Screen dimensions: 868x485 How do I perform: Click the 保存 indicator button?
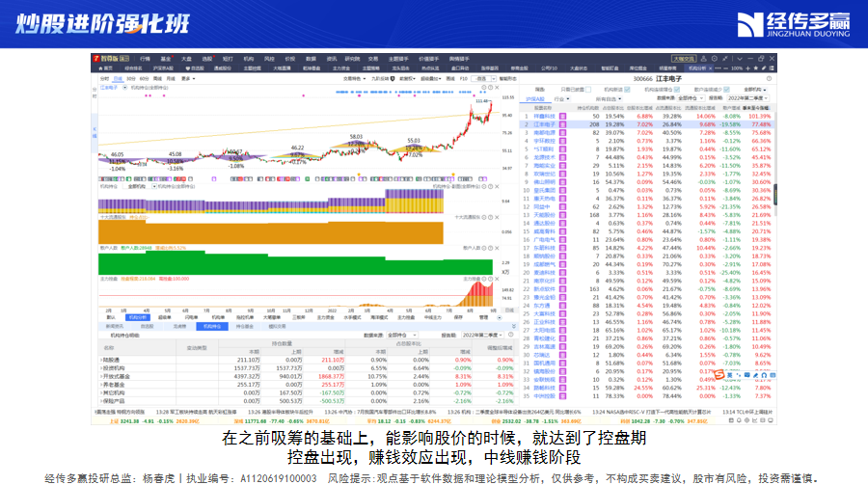458,318
